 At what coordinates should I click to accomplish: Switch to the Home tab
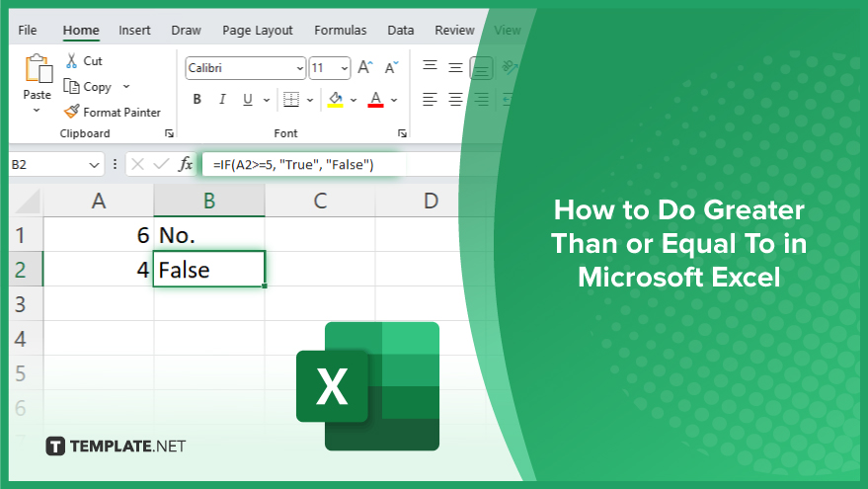[81, 30]
